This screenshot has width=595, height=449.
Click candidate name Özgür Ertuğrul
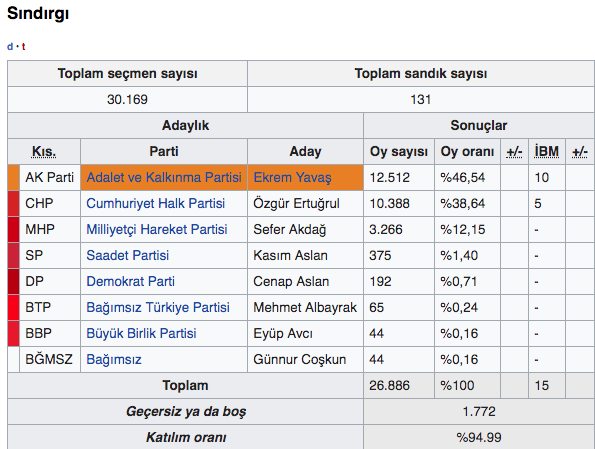(x=296, y=203)
